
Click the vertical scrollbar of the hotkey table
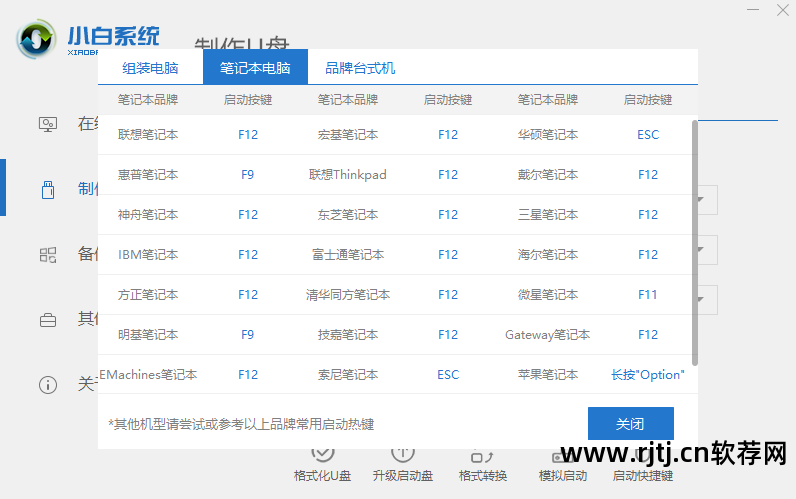coord(694,243)
